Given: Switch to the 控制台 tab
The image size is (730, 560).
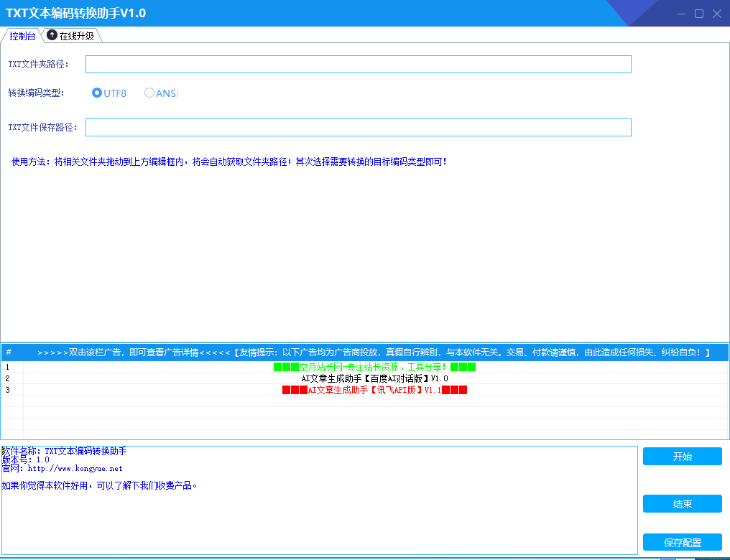Looking at the screenshot, I should point(22,36).
